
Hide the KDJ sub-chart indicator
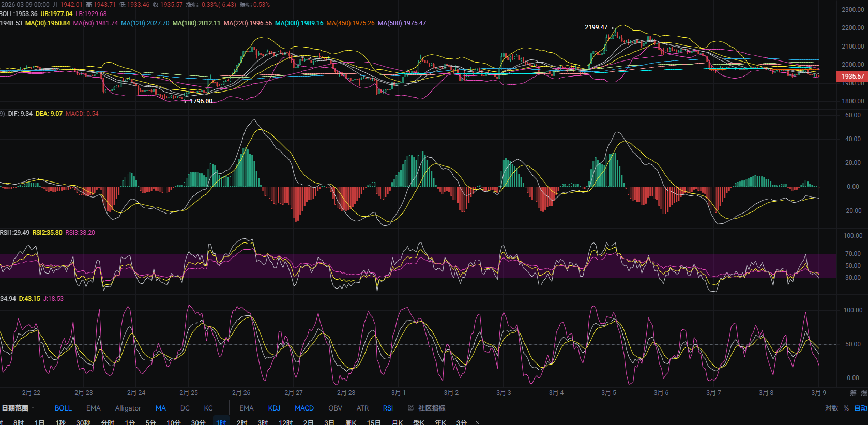coord(274,408)
